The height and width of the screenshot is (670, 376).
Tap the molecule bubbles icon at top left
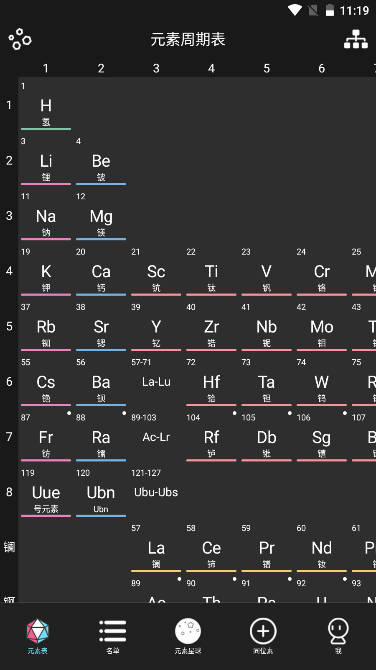click(20, 39)
